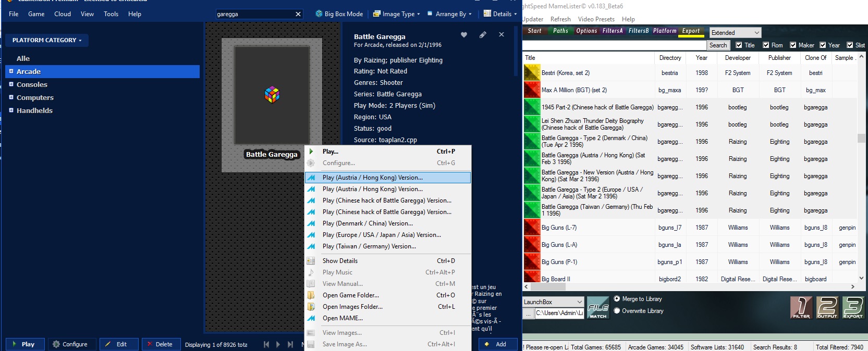Viewport: 868px width, 351px height.
Task: Choose Play (Denmark / China) Version
Action: [x=388, y=223]
